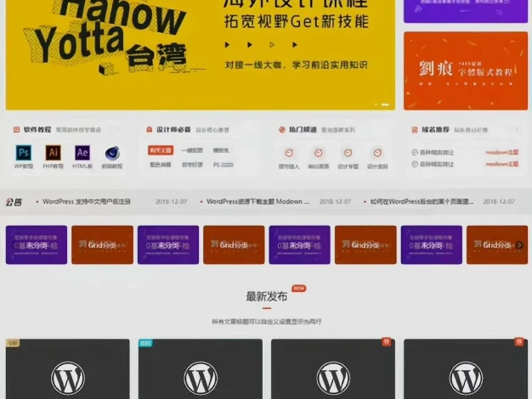The image size is (532, 399).
Task: Click the orange highlighted button under 设计师必备
Action: click(x=161, y=150)
